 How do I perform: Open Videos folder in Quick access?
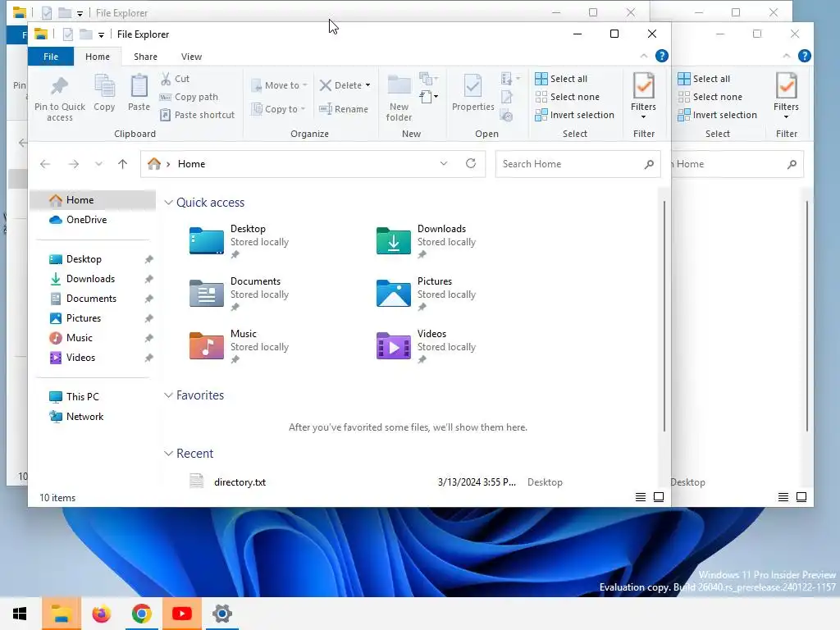coord(427,346)
